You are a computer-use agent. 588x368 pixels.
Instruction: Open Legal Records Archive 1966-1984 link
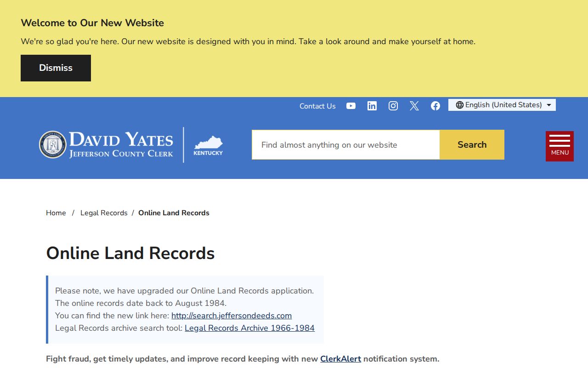coord(249,328)
